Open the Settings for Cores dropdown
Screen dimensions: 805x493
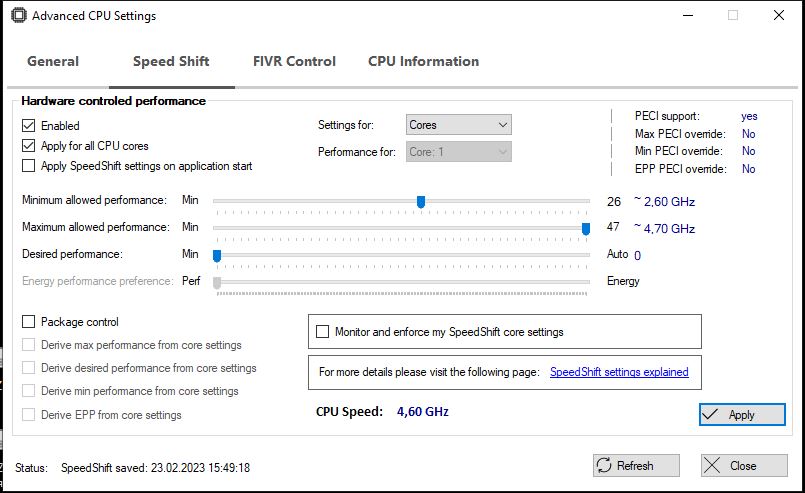pyautogui.click(x=459, y=125)
